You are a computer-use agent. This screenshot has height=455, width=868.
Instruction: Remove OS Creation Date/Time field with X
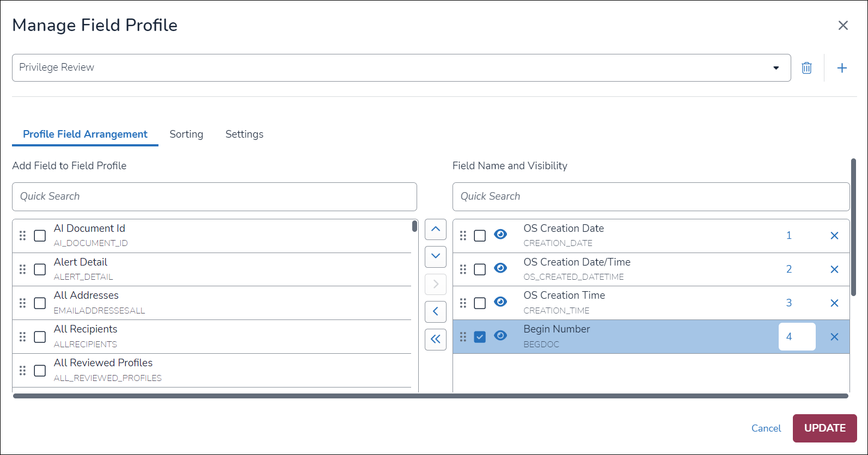(x=834, y=269)
